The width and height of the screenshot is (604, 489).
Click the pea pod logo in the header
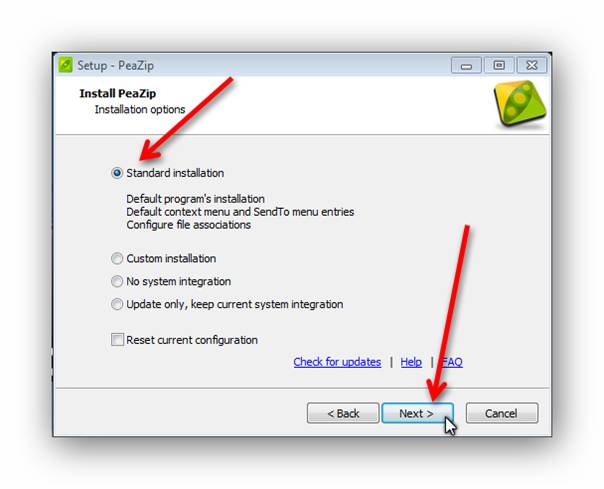[520, 104]
